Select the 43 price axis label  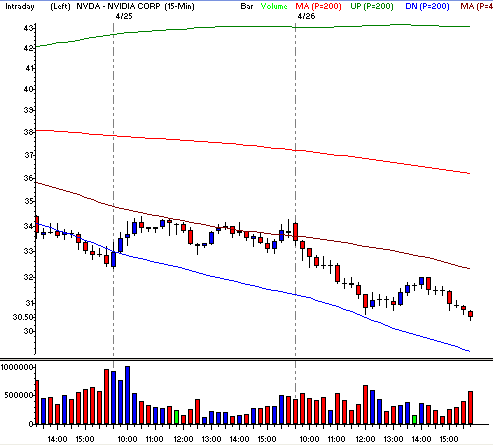[28, 28]
